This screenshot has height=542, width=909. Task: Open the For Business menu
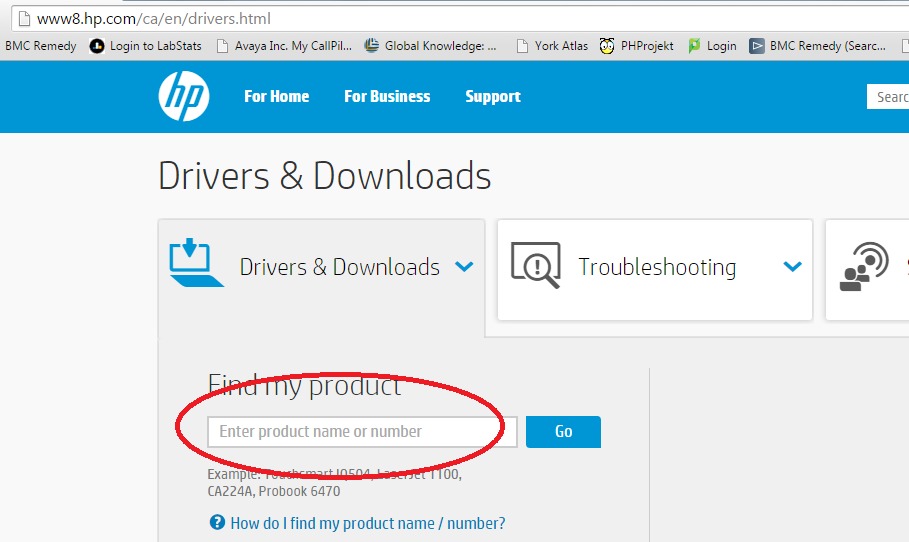point(387,96)
